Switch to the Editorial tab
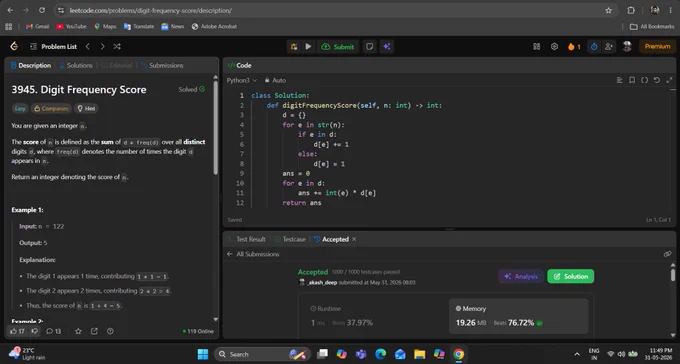680x364 pixels. tap(117, 66)
